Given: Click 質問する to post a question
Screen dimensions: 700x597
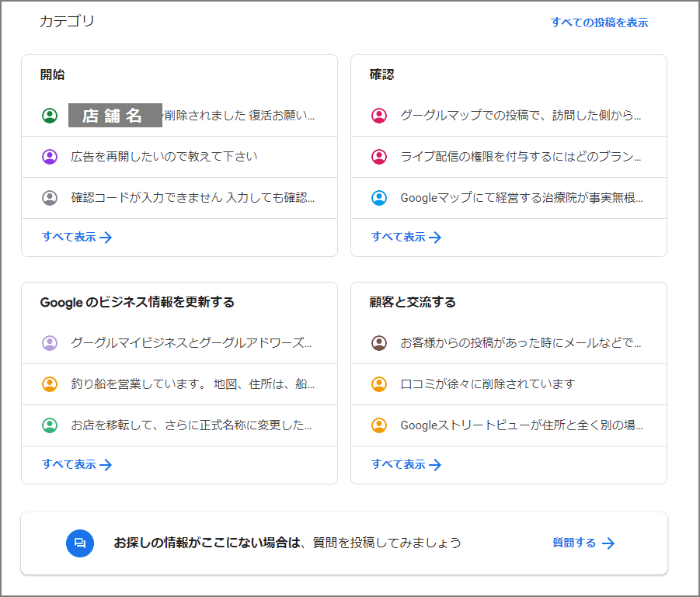Looking at the screenshot, I should click(583, 543).
